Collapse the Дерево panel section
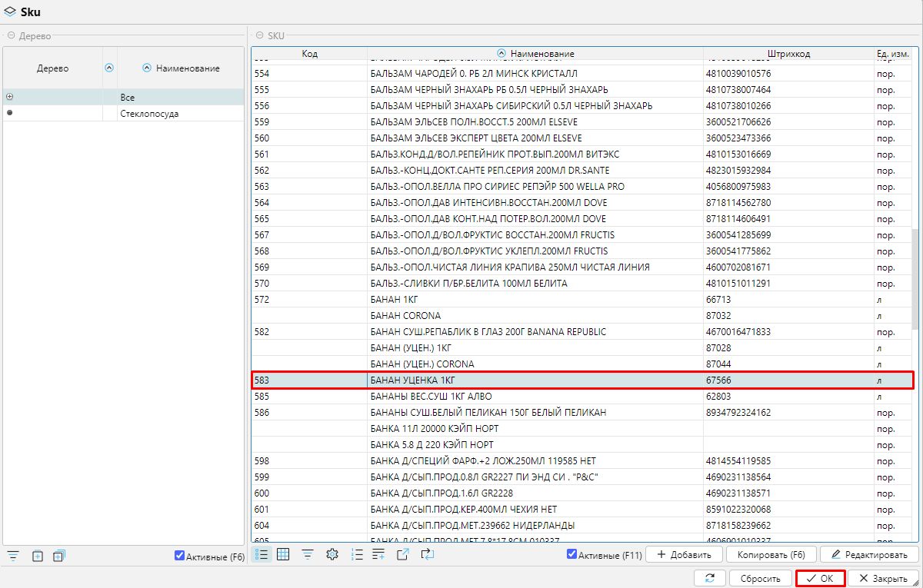This screenshot has height=588, width=923. (x=11, y=35)
